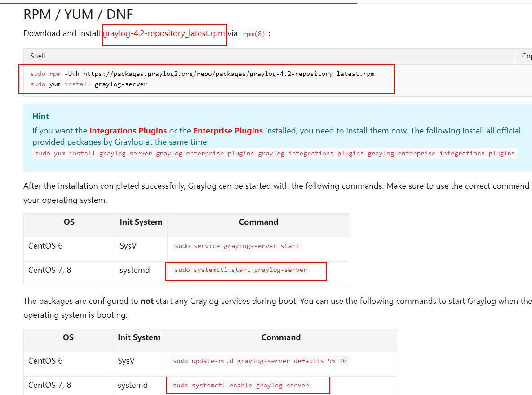Click sudo systemctl start graylog-server command
This screenshot has width=532, height=395.
click(241, 270)
